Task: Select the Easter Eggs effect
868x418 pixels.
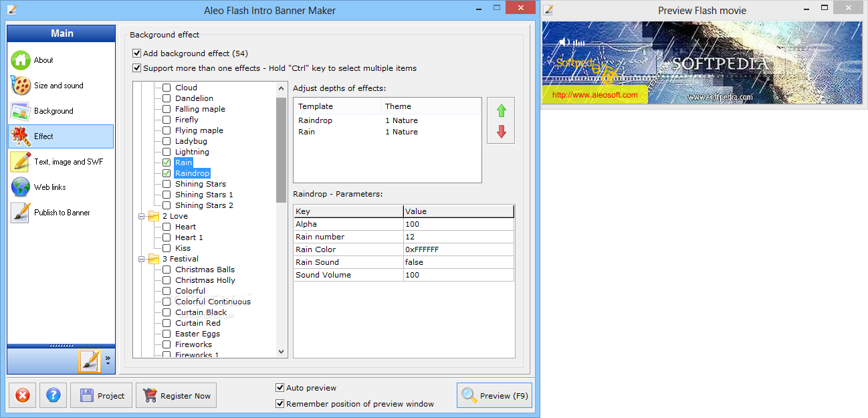Action: point(197,334)
